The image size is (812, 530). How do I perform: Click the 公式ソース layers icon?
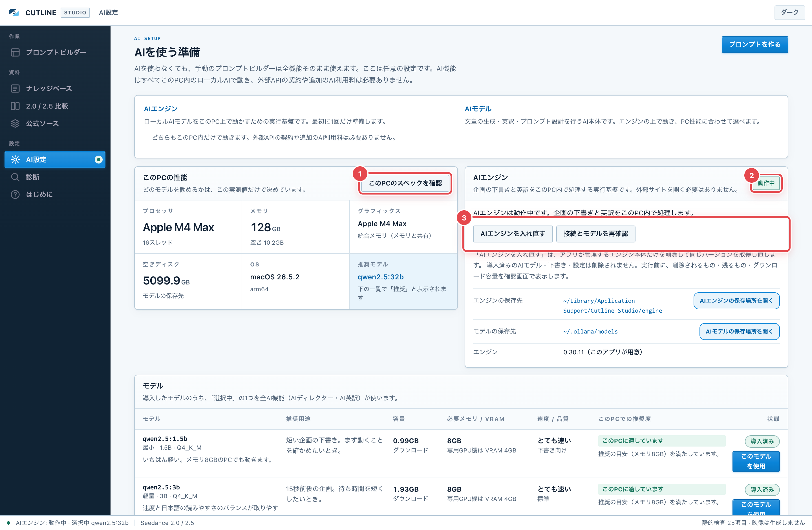click(x=15, y=123)
